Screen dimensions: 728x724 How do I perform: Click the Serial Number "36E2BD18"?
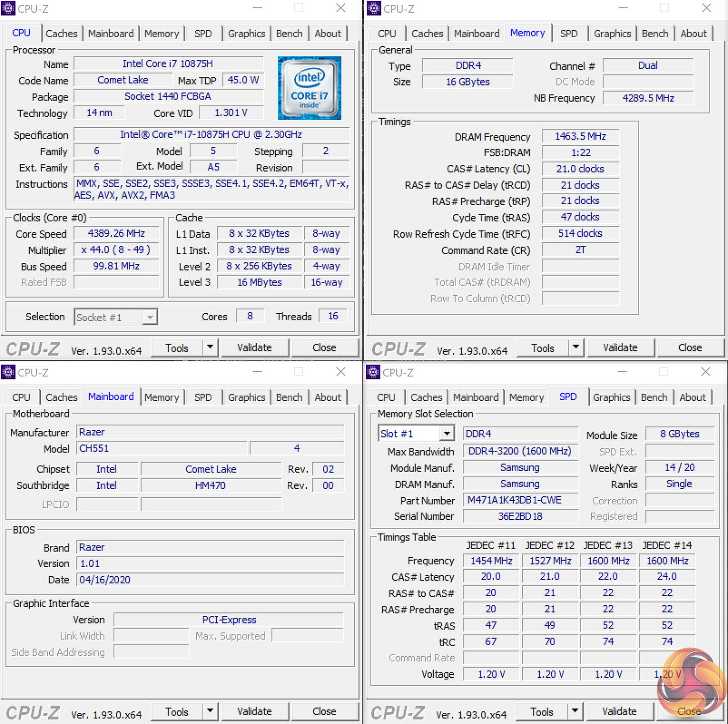pyautogui.click(x=520, y=516)
